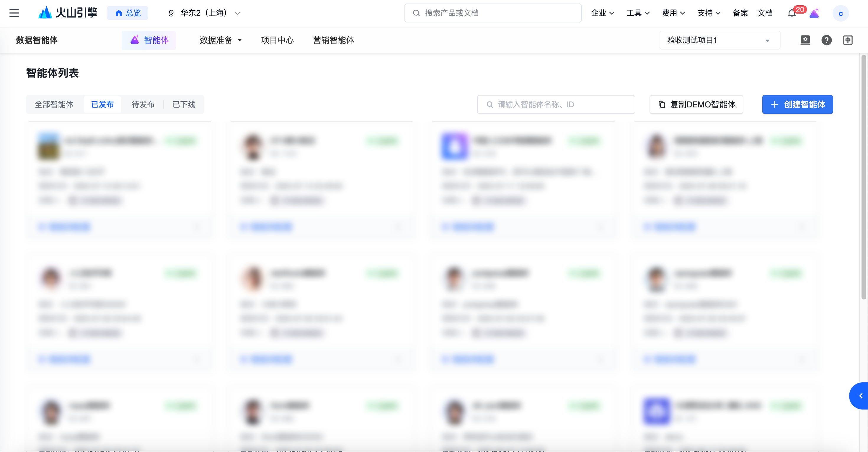Switch to the 待发布 filter tab

coord(143,104)
